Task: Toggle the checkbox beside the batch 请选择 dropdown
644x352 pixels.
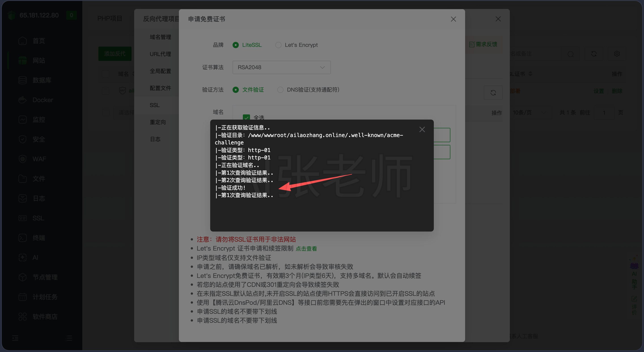Action: click(x=106, y=113)
